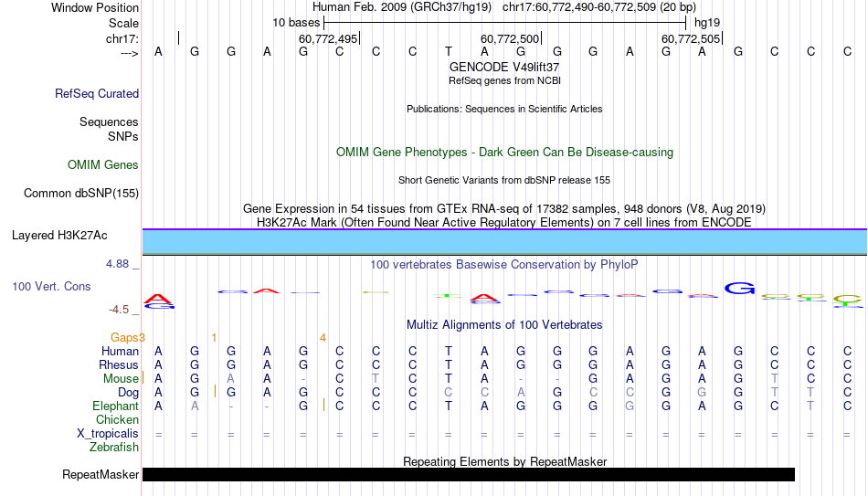Click the black RepeatMasker element bar
The width and height of the screenshot is (868, 496).
(469, 474)
